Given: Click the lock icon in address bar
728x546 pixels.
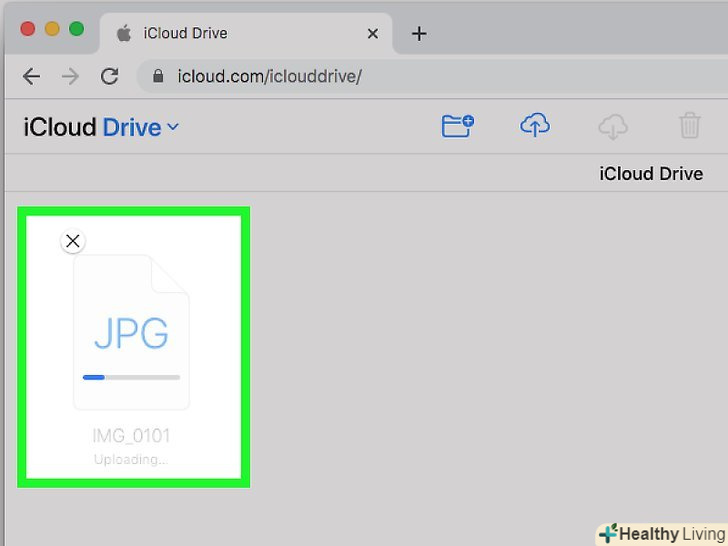Looking at the screenshot, I should tap(158, 76).
